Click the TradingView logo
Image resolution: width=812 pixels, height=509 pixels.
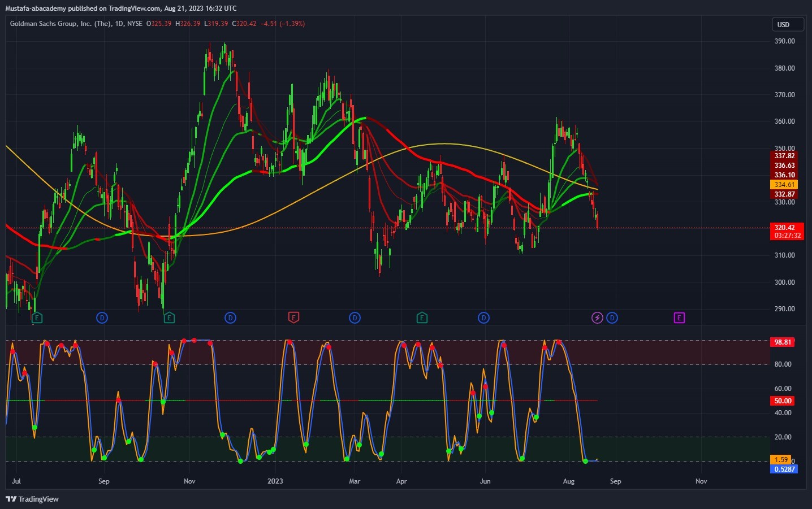click(x=32, y=499)
